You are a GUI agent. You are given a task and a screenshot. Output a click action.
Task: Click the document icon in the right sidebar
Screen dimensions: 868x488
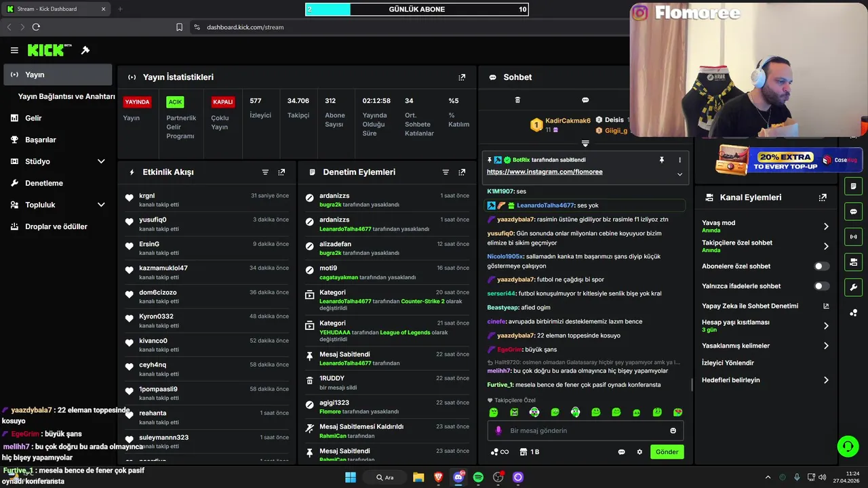click(853, 186)
